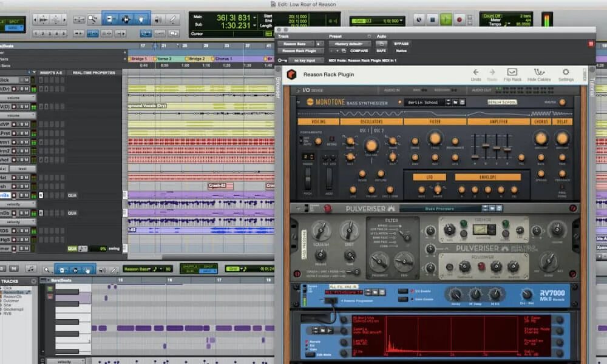Click the MIDI editor Grabber hand tool

tap(88, 269)
